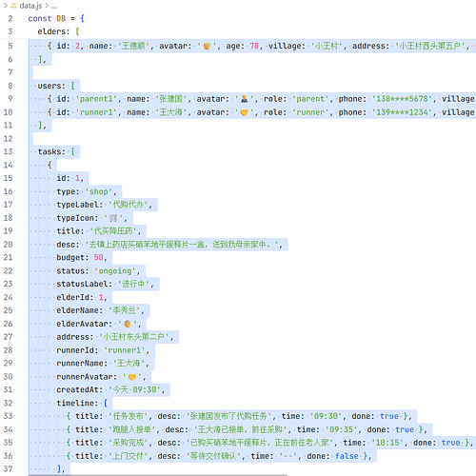Click the JS file icon in breadcrumb

click(x=13, y=6)
